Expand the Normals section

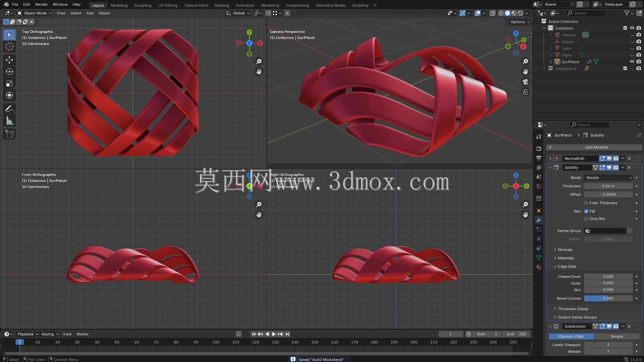pyautogui.click(x=565, y=250)
